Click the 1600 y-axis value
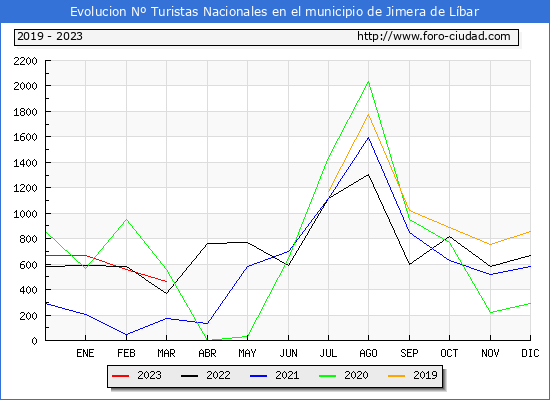550x400 pixels. pyautogui.click(x=25, y=137)
